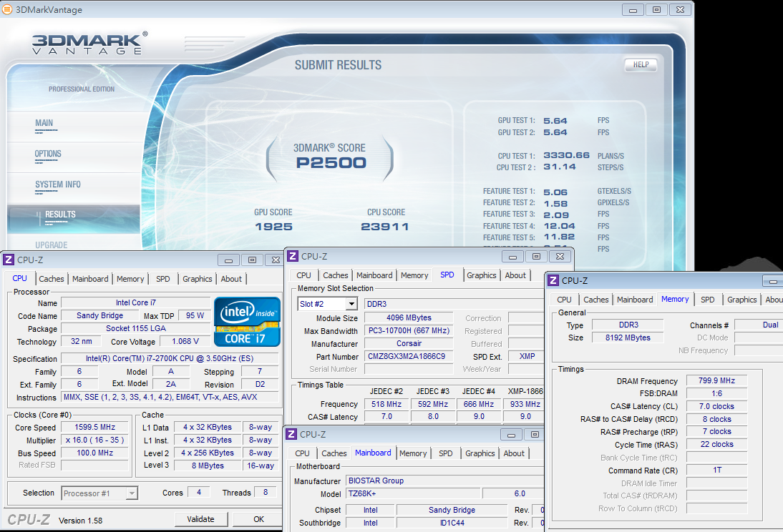The width and height of the screenshot is (783, 532).
Task: Click the Intel Core i7 inside logo
Action: pyautogui.click(x=247, y=322)
